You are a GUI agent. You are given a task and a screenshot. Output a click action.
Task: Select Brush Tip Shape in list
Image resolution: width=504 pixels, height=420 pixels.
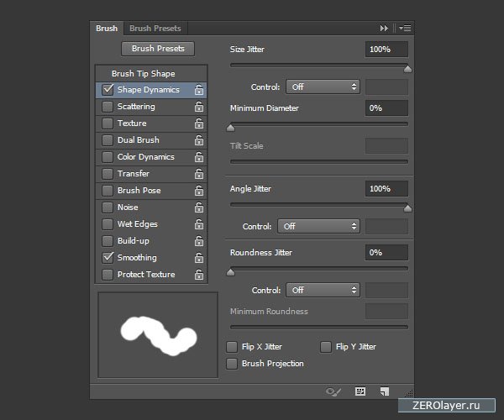pyautogui.click(x=144, y=74)
